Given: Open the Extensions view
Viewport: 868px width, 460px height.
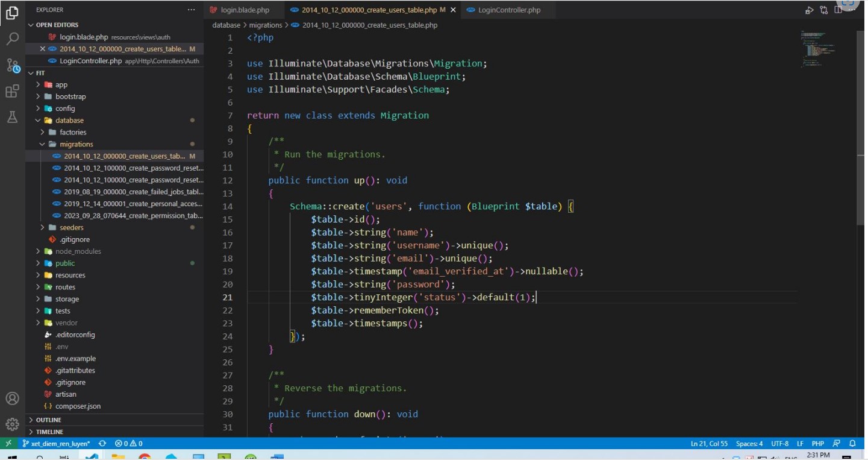Looking at the screenshot, I should [12, 91].
